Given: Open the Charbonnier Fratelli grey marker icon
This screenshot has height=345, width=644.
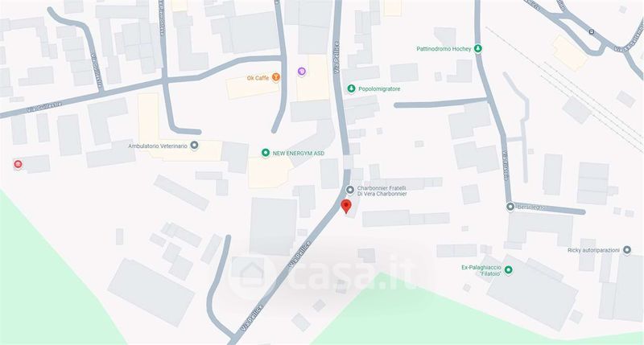Looking at the screenshot, I should pos(350,190).
